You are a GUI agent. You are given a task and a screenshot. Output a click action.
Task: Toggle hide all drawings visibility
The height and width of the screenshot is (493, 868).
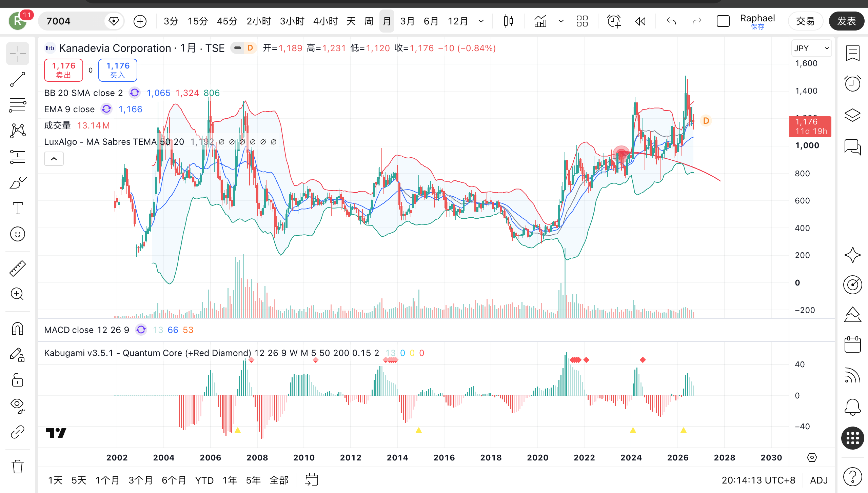pos(18,406)
